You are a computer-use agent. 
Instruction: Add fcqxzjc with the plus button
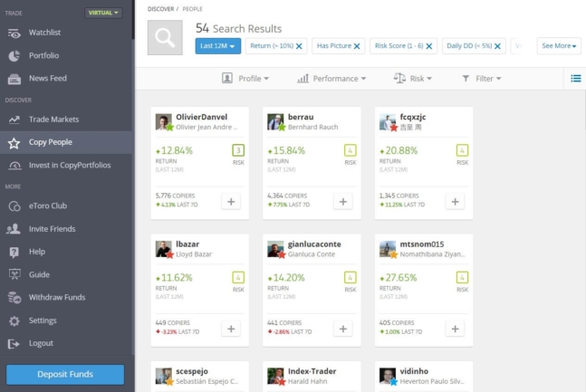[455, 202]
